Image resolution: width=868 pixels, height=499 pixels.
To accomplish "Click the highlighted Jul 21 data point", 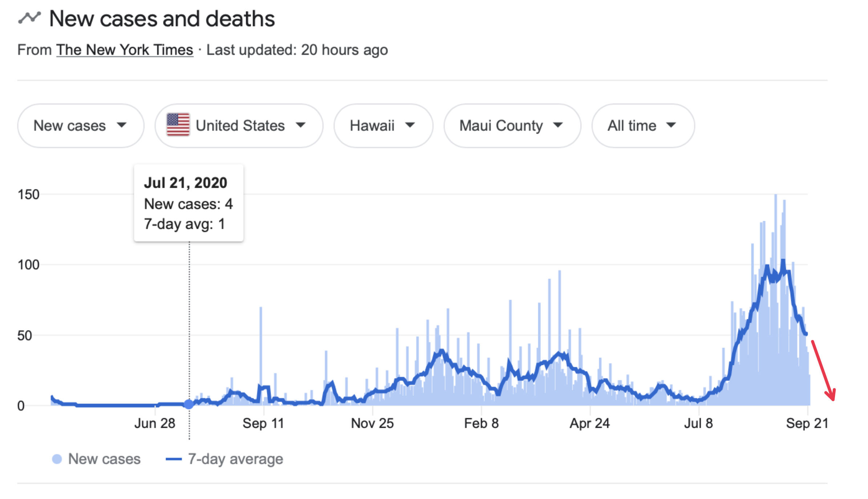I will (189, 404).
